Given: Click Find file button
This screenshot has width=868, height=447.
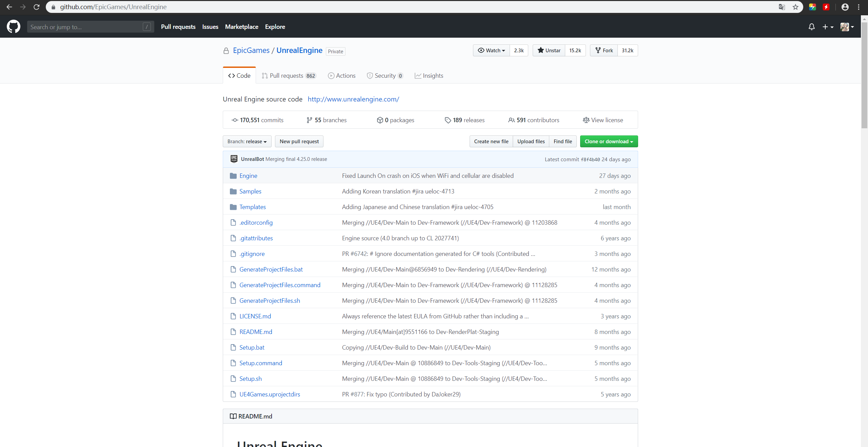Looking at the screenshot, I should 563,142.
